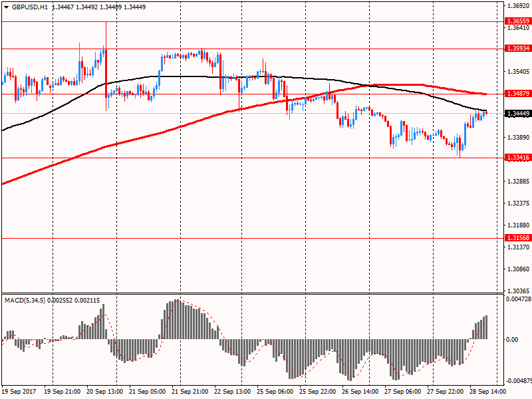Select the 21 Sep 21:00 time label
The width and height of the screenshot is (532, 399).
point(190,392)
